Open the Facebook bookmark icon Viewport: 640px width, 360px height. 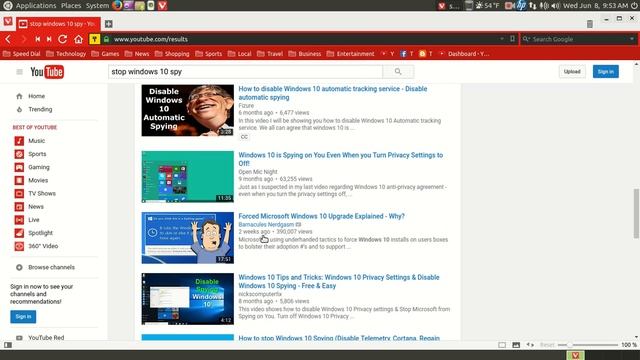(403, 54)
